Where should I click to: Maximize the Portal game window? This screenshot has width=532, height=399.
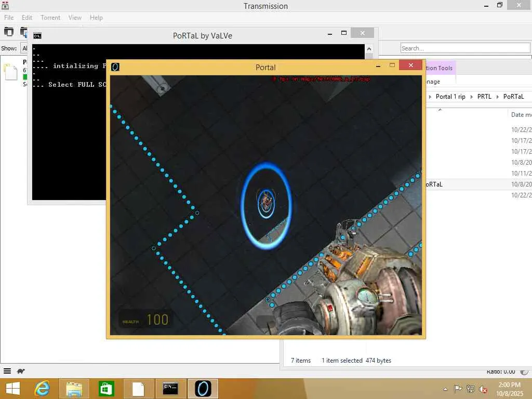[x=392, y=65]
